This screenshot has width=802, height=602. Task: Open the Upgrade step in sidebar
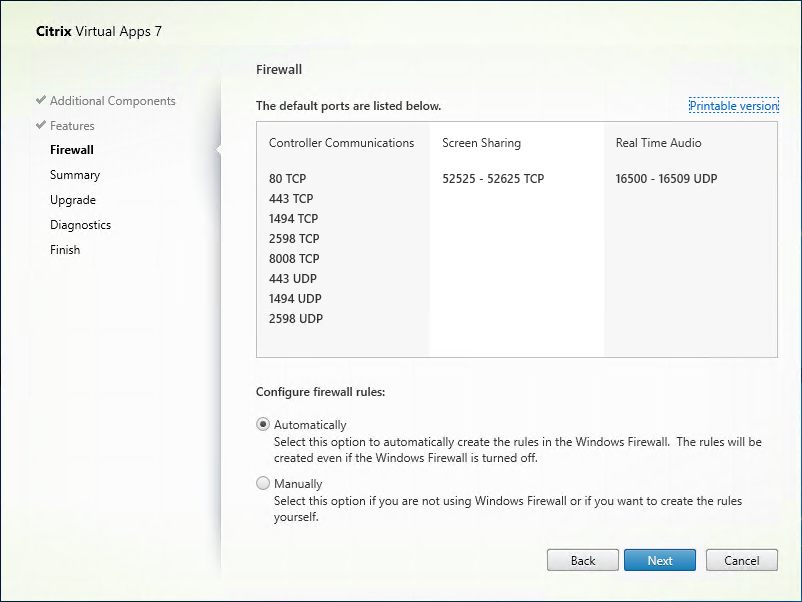(73, 200)
